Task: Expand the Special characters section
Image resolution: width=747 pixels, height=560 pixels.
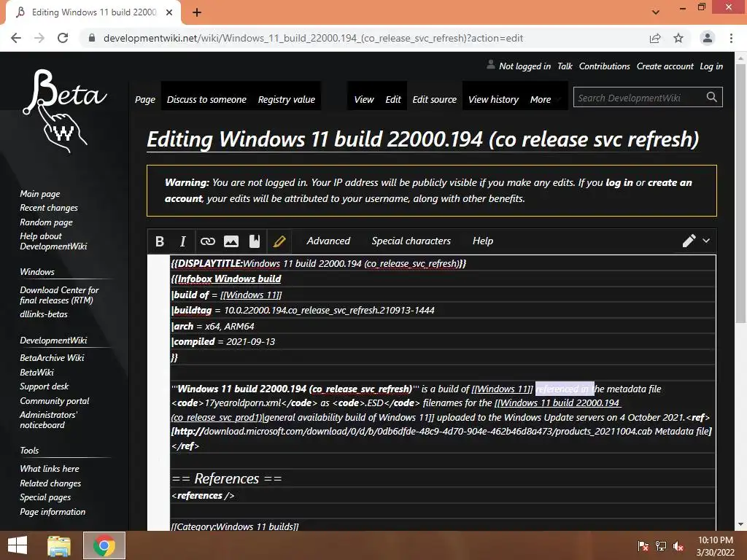Action: tap(411, 241)
